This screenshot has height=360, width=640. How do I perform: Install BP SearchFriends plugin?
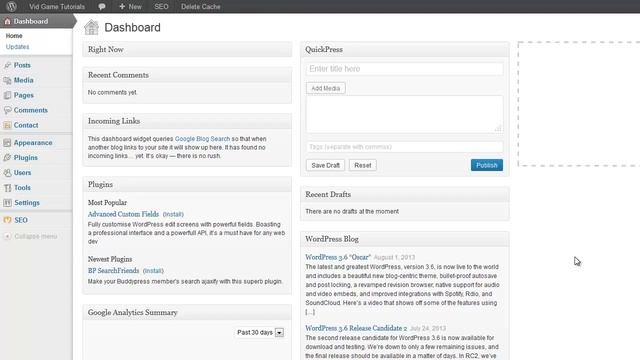click(153, 271)
